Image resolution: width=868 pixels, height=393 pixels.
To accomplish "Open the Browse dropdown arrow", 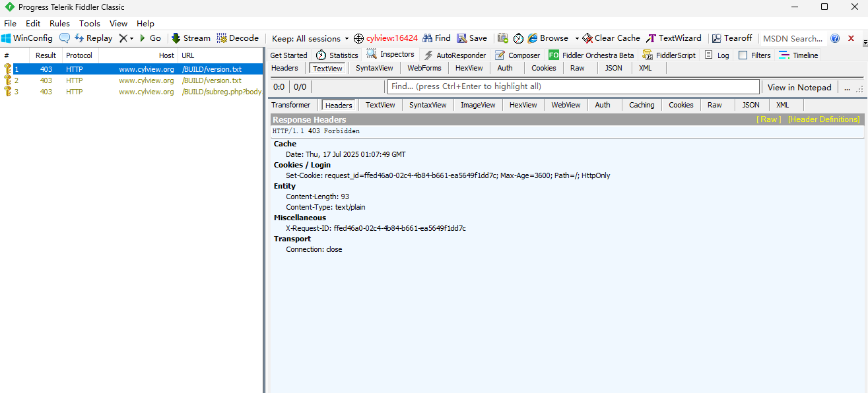I will (x=577, y=38).
